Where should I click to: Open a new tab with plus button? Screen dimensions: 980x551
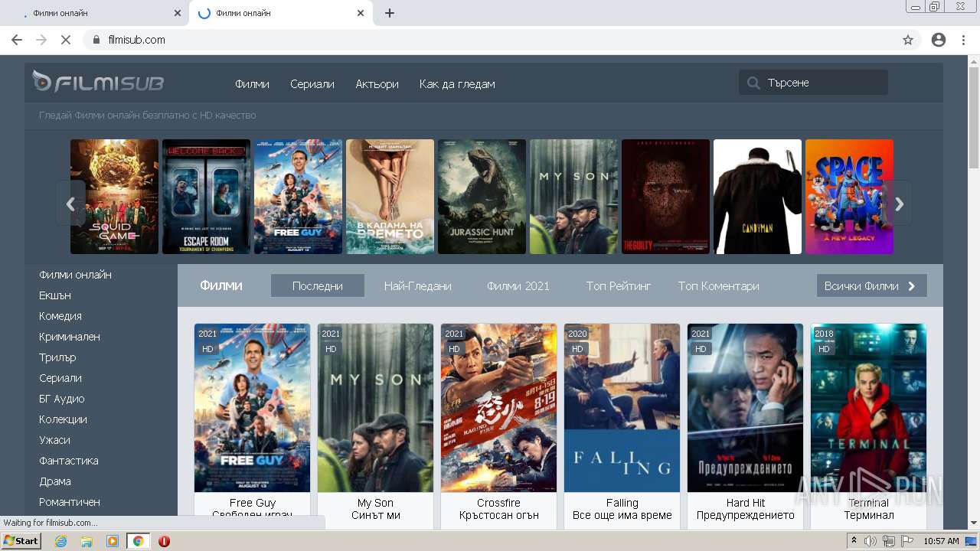click(x=390, y=13)
